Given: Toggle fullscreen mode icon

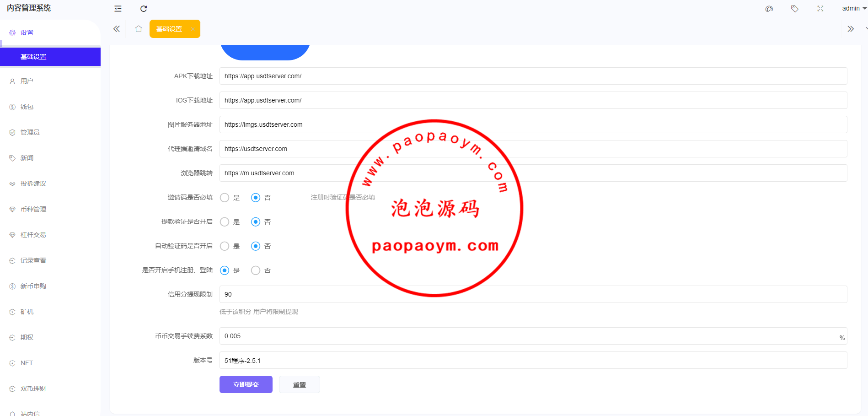Looking at the screenshot, I should click(820, 9).
